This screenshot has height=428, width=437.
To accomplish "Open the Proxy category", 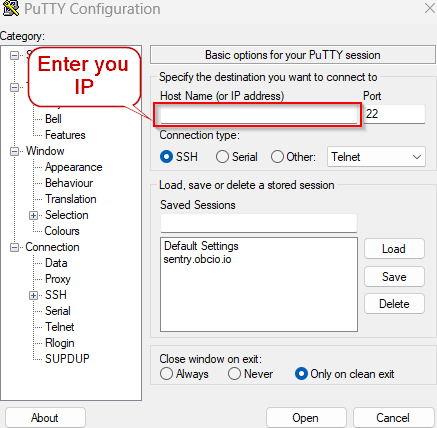I will click(58, 279).
